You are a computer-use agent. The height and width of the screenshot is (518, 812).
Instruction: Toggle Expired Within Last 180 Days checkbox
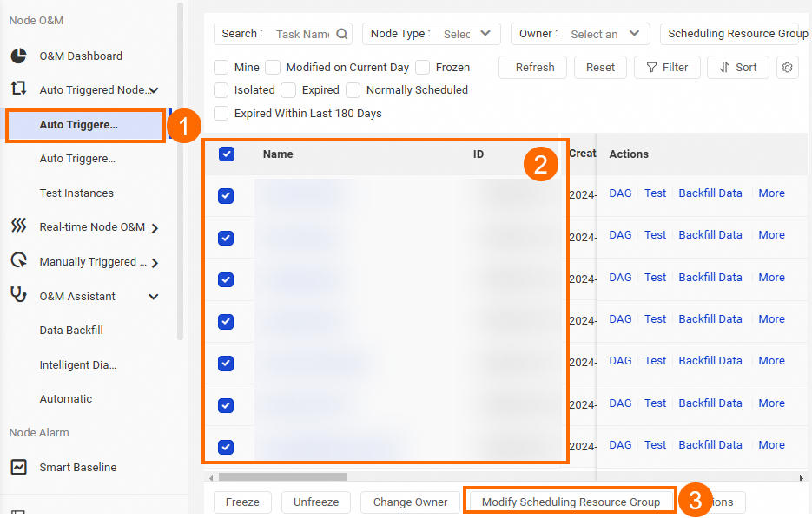point(221,114)
